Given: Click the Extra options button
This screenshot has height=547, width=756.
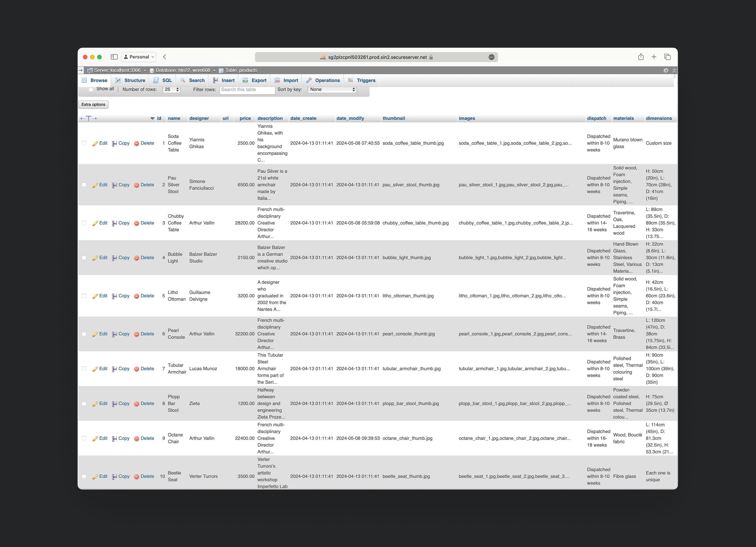Looking at the screenshot, I should click(x=93, y=104).
